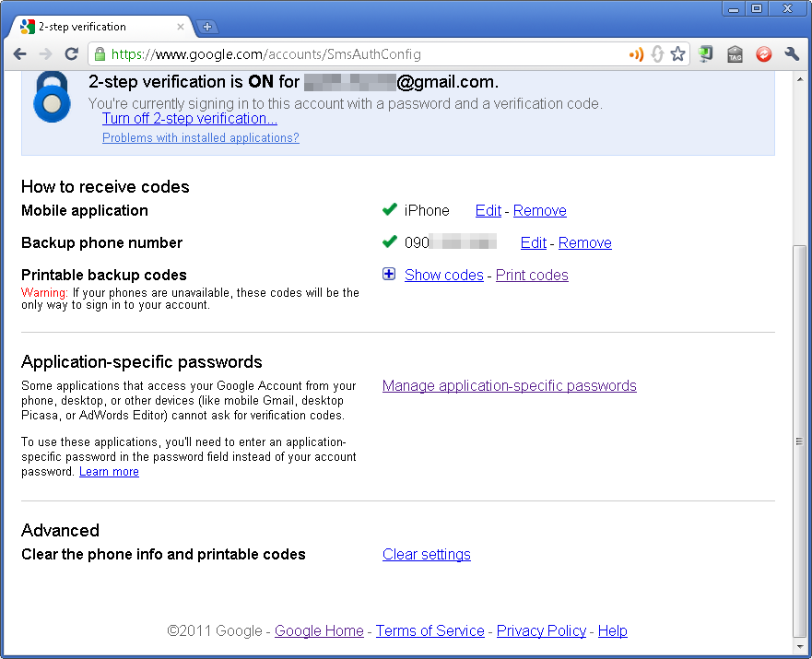The width and height of the screenshot is (812, 659).
Task: Open Google Home footer link
Action: coord(319,631)
